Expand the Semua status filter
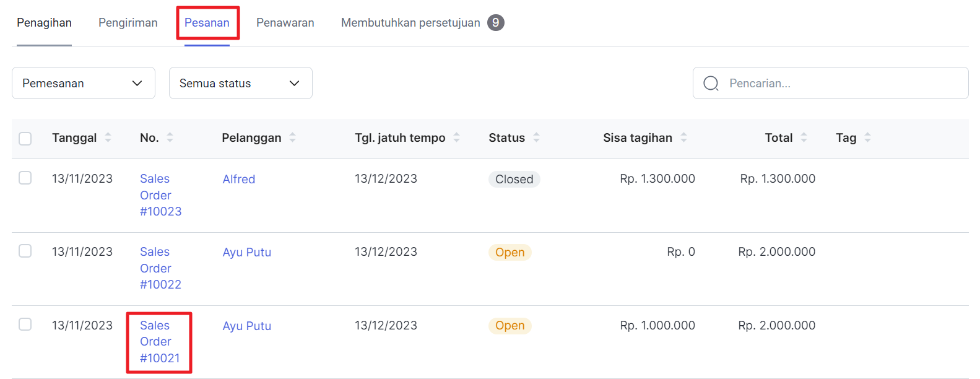Viewport: 980px width, 379px height. point(240,83)
